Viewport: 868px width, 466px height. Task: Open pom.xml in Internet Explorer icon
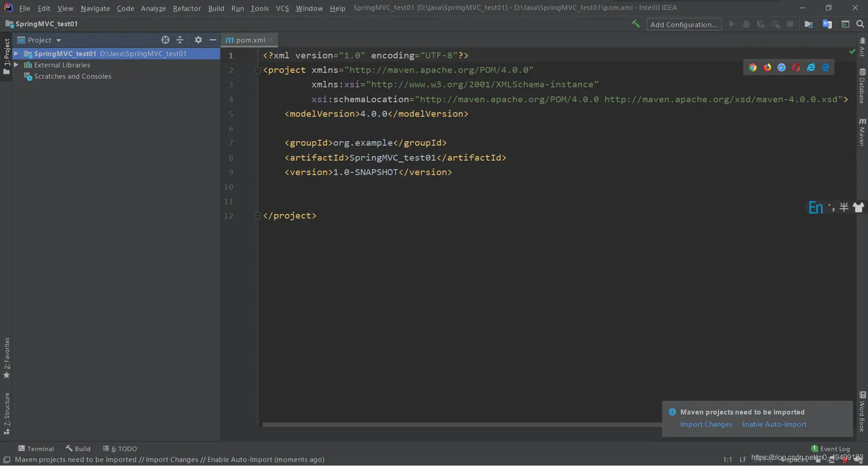tap(811, 68)
